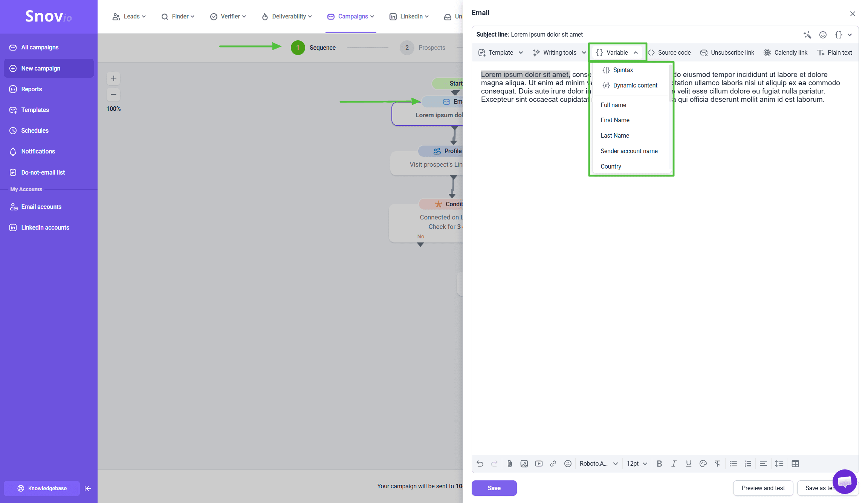Screen dimensions: 868x503
Task: Click the undo arrow icon
Action: click(x=480, y=464)
